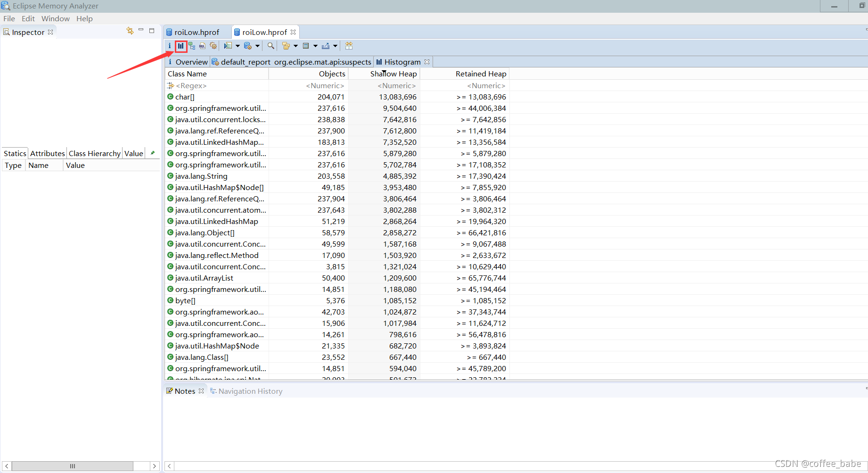Switch to the Overview tab
The width and height of the screenshot is (868, 473).
click(x=188, y=62)
